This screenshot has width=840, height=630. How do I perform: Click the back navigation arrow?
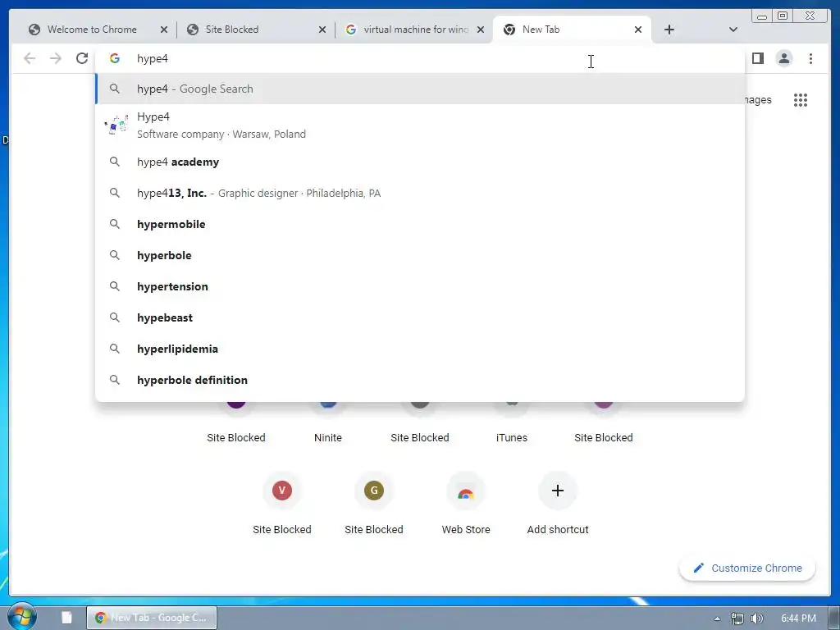tap(30, 58)
